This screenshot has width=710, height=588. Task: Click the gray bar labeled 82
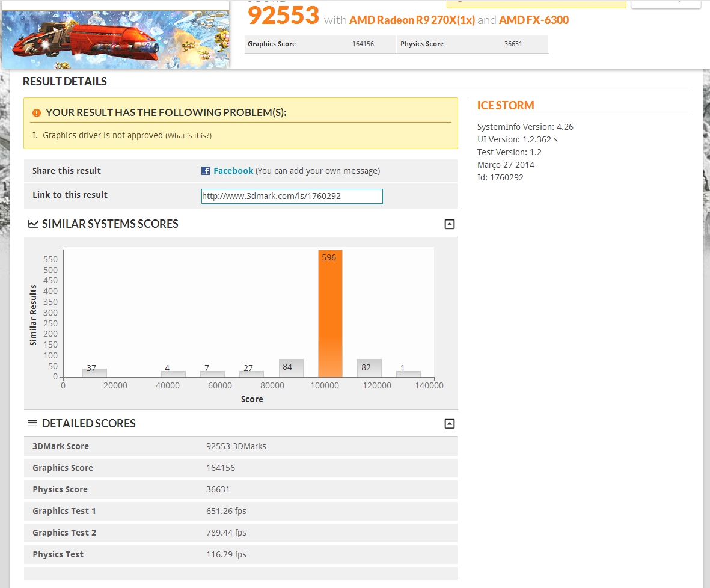pyautogui.click(x=369, y=368)
